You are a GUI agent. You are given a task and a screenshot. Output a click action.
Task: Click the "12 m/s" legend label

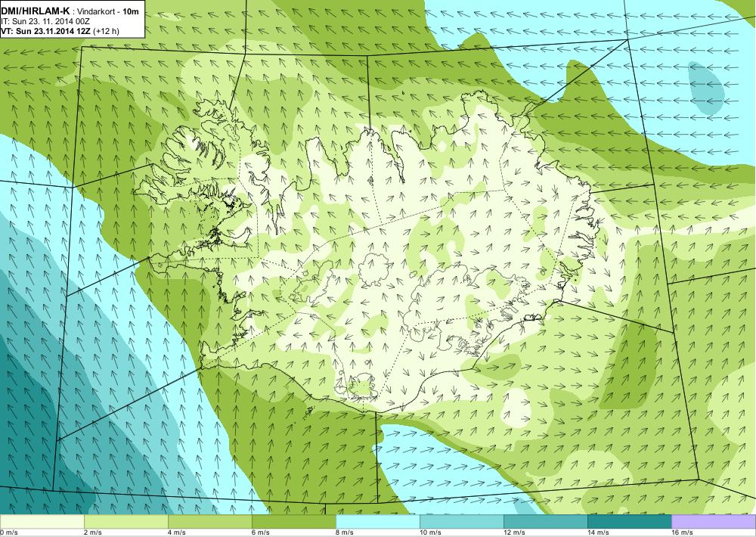(x=514, y=532)
